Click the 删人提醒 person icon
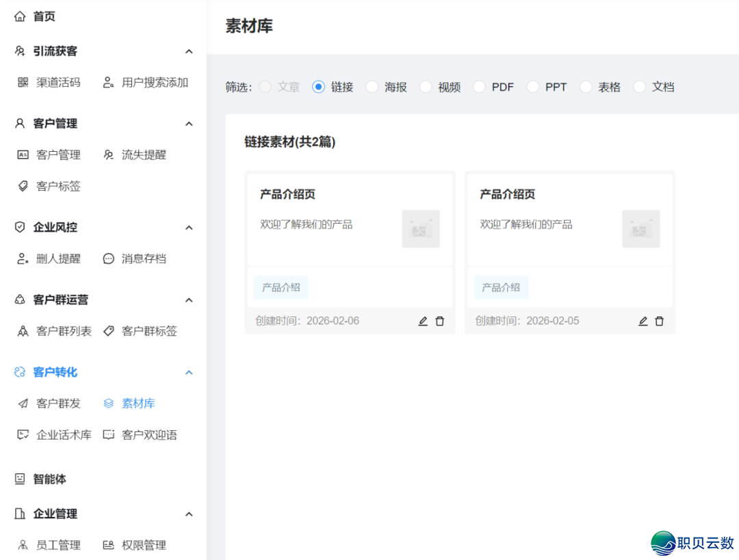This screenshot has height=560, width=739. [x=21, y=258]
